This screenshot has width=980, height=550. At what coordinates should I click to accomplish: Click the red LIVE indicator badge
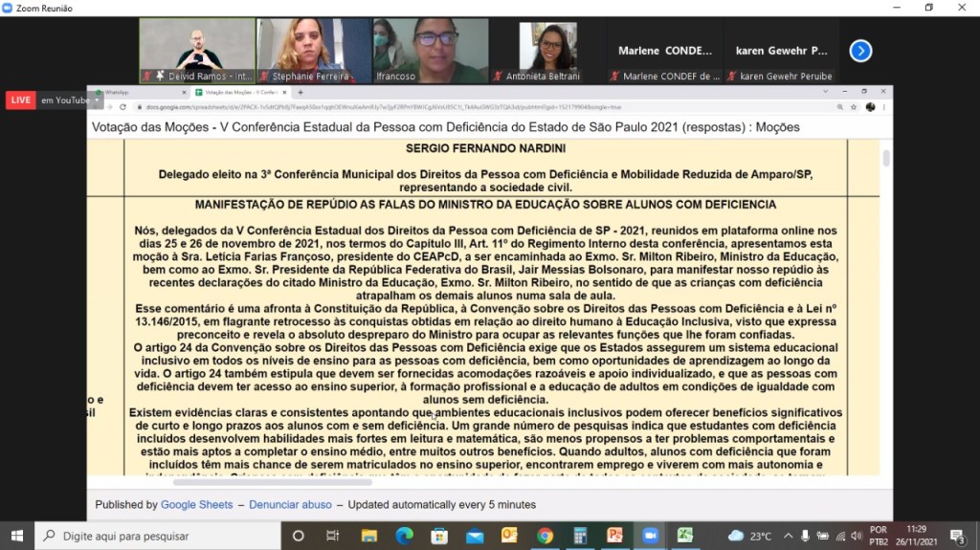point(21,100)
